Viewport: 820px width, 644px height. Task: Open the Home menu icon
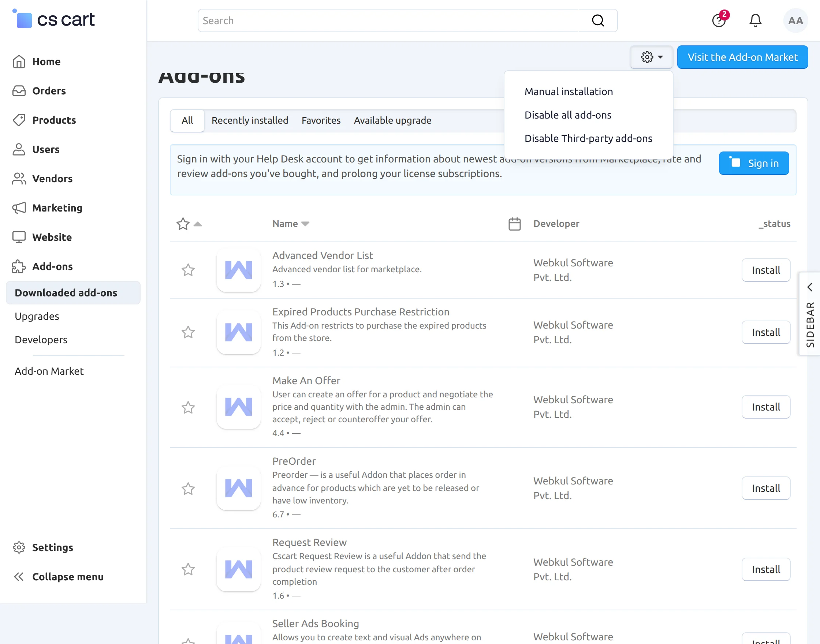pos(19,61)
